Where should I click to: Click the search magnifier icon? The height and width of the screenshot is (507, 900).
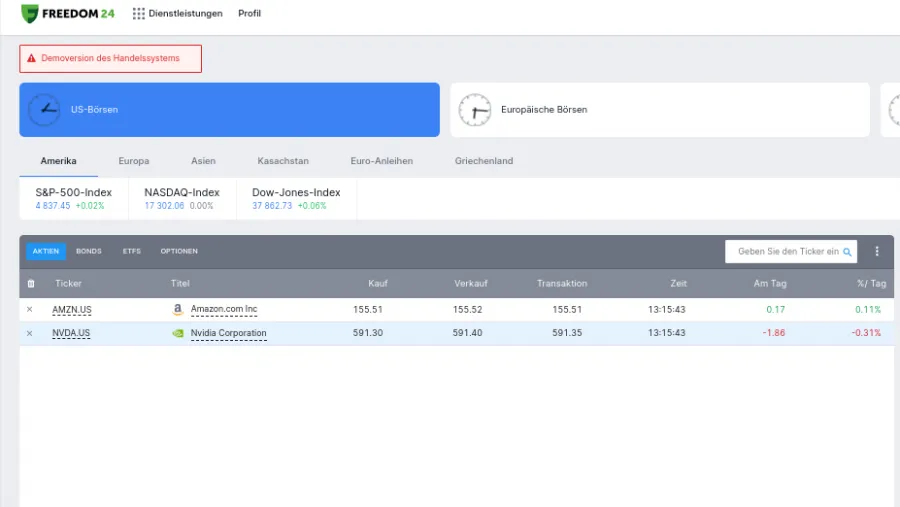click(x=847, y=252)
